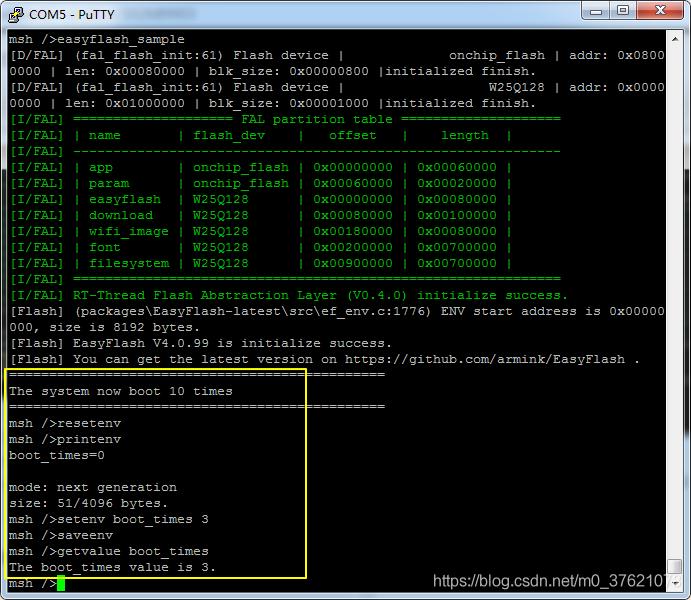Click offset 0x00200000 in font row
691x600 pixels.
click(353, 248)
